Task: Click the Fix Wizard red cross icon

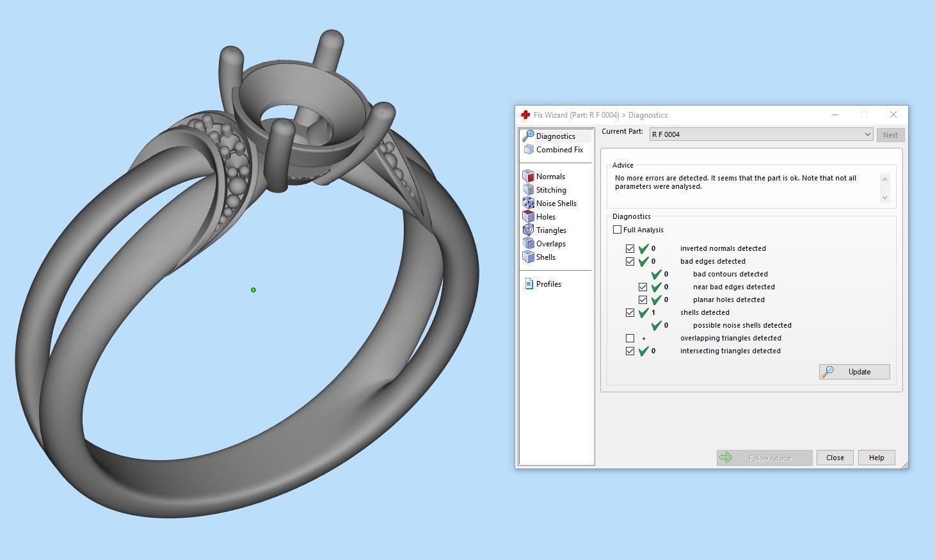Action: 525,115
